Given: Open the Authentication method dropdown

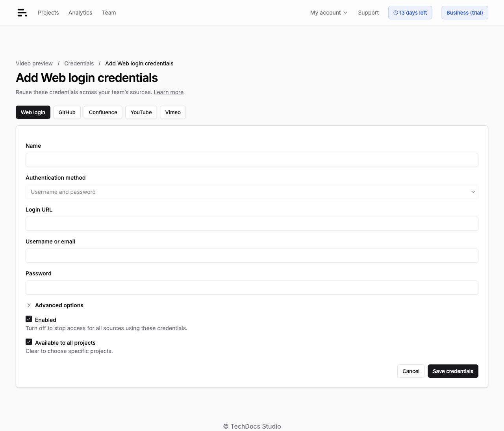Looking at the screenshot, I should pos(252,192).
